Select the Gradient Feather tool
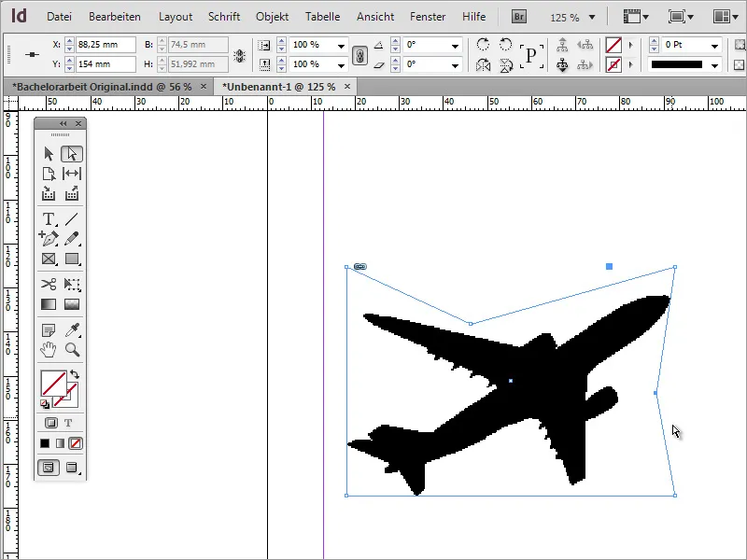 [72, 304]
